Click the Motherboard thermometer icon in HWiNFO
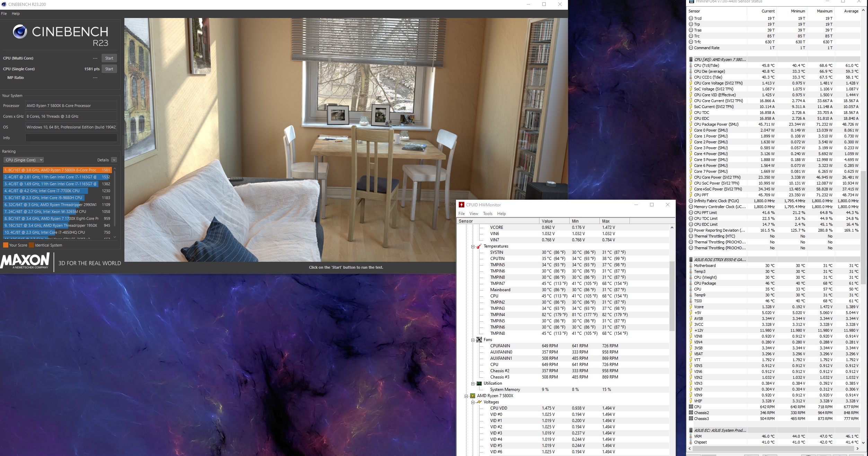This screenshot has width=868, height=456. coord(691,266)
